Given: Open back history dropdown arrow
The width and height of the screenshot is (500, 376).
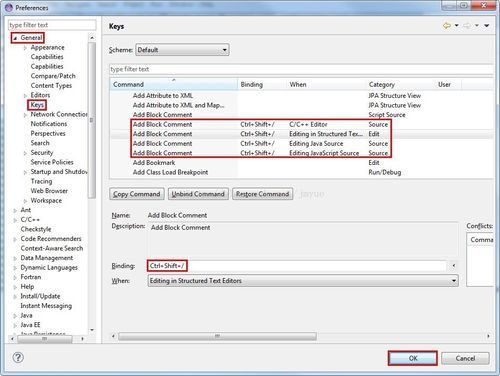Looking at the screenshot, I should tap(457, 25).
